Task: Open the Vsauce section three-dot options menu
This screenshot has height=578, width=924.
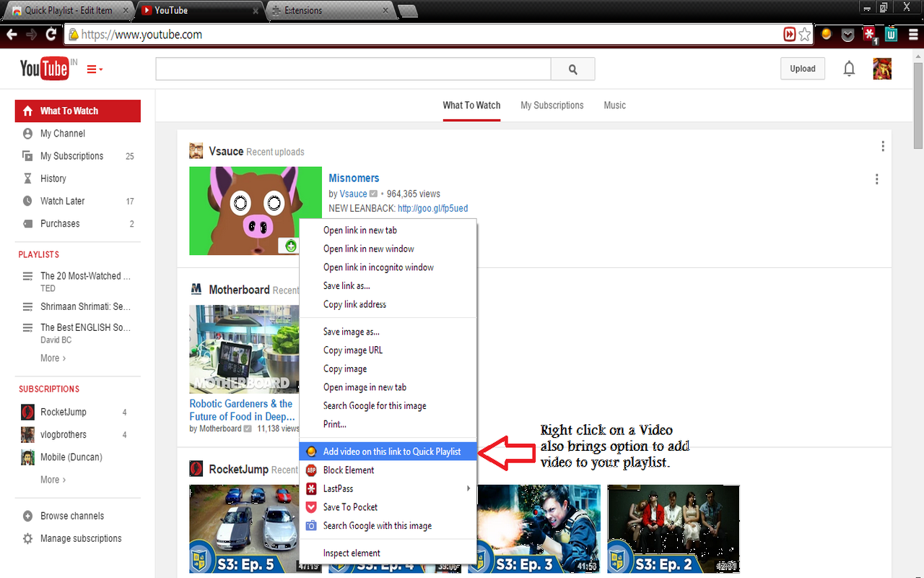Action: 882,147
